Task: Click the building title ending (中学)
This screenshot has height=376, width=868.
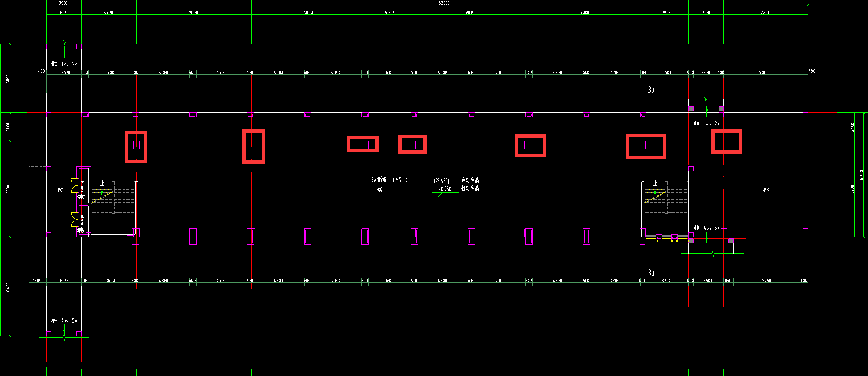Action: pyautogui.click(x=390, y=179)
